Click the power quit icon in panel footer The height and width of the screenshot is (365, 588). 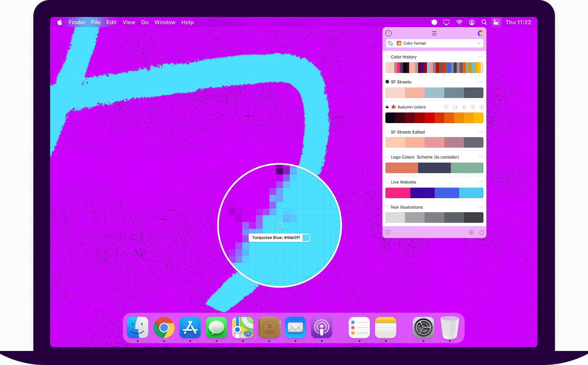pos(481,232)
